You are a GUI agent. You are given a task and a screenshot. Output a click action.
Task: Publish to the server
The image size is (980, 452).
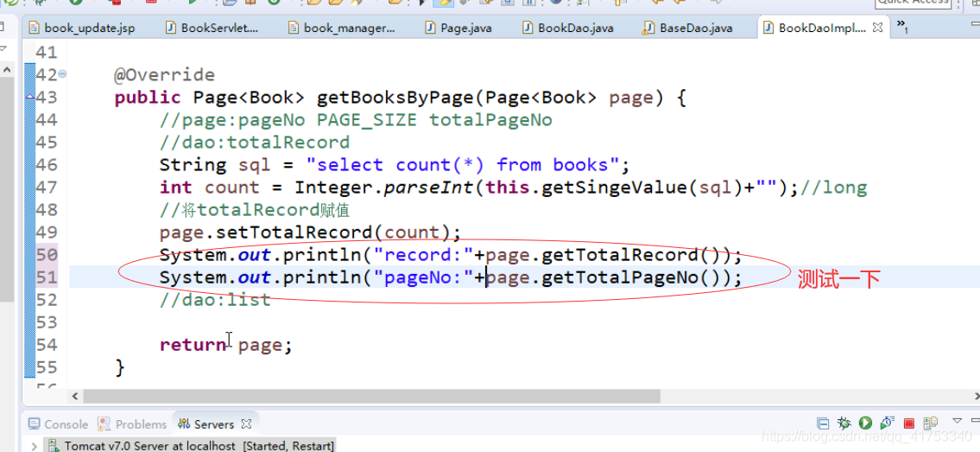(x=932, y=423)
